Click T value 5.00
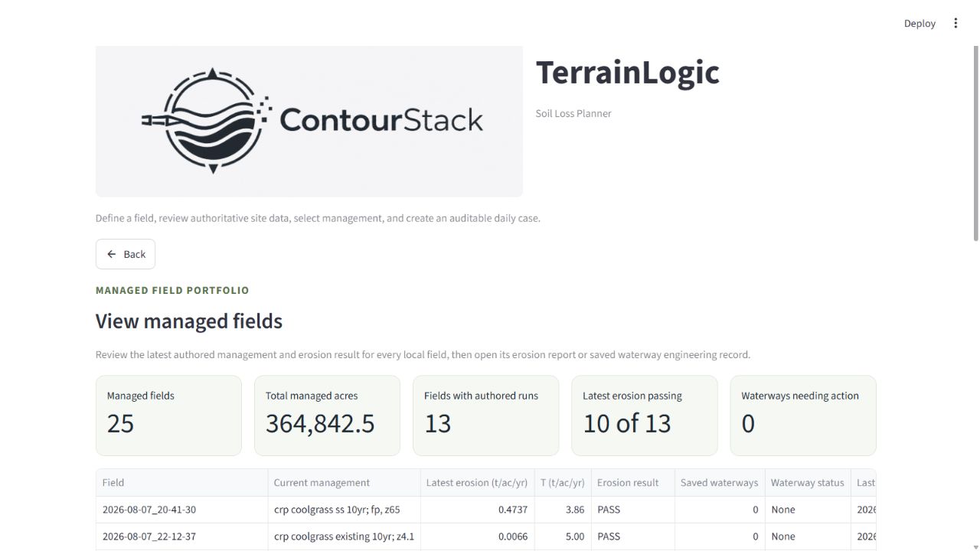 pos(563,536)
